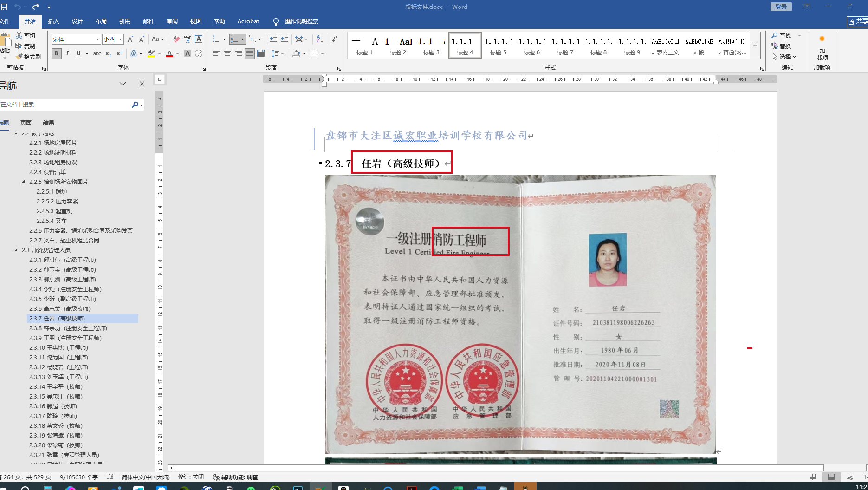Open the change case (Aa) dropdown
The height and width of the screenshot is (490, 868).
click(158, 39)
